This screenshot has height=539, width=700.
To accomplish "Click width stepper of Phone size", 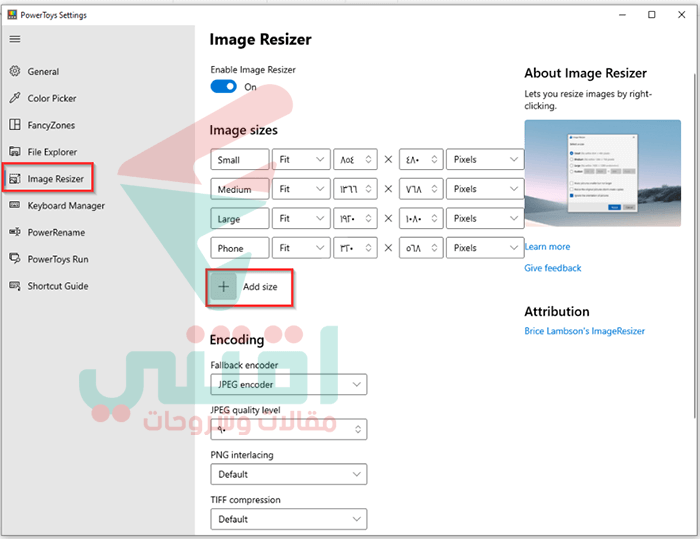I will (x=368, y=248).
